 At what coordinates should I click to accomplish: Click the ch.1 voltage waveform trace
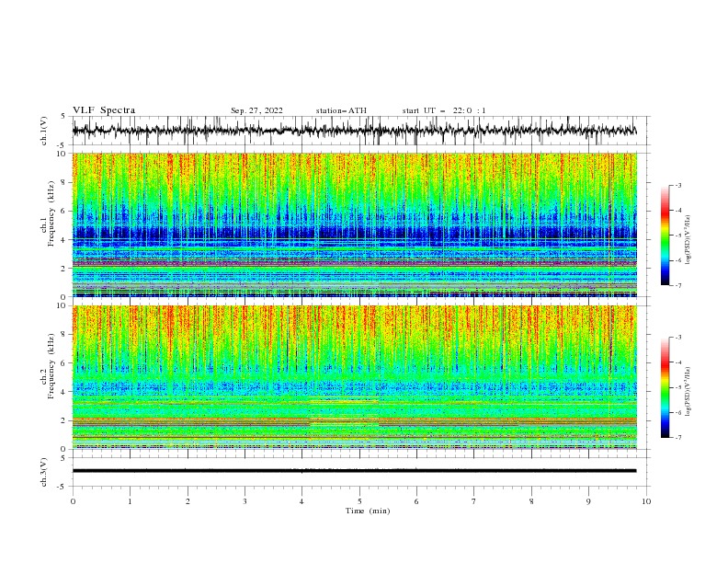point(354,131)
